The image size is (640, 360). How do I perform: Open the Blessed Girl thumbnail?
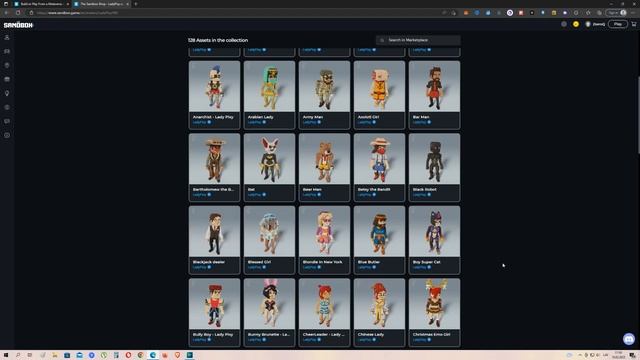269,231
